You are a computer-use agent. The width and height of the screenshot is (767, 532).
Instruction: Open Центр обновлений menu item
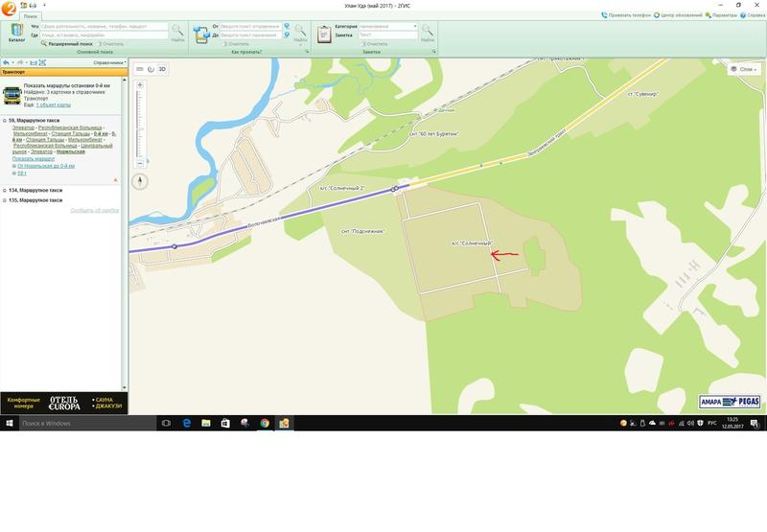click(x=678, y=15)
